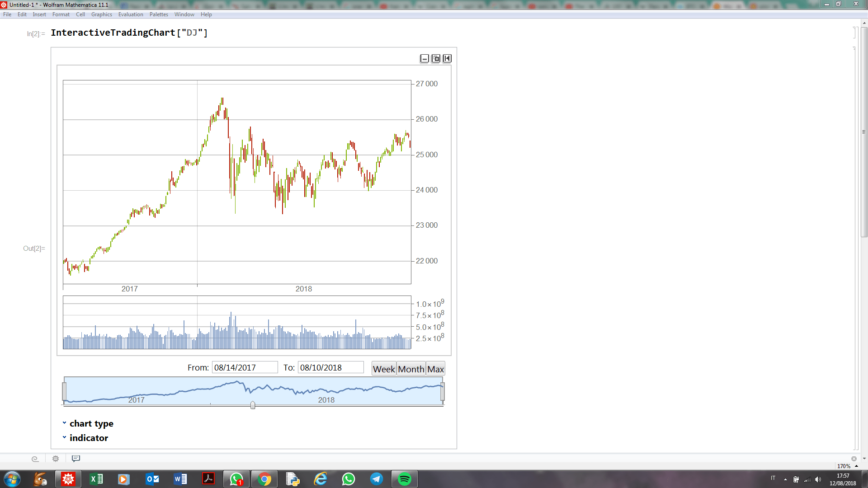
Task: Open the Help menu
Action: [x=206, y=14]
